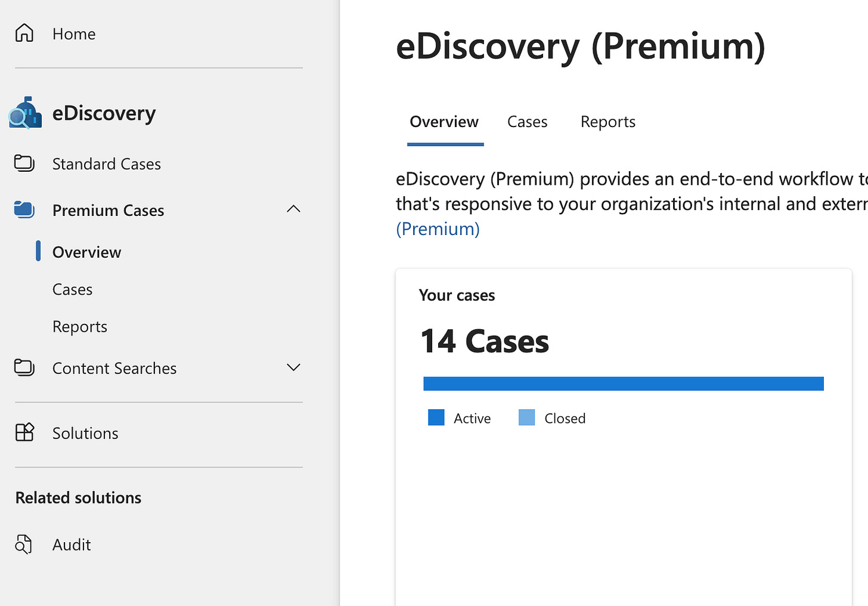Click the blue cases progress bar

point(624,384)
